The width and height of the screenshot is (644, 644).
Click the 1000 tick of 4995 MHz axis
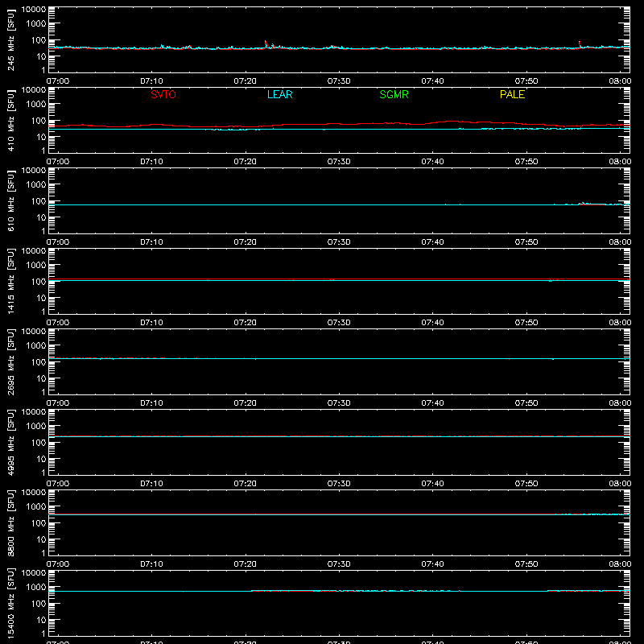(36, 426)
